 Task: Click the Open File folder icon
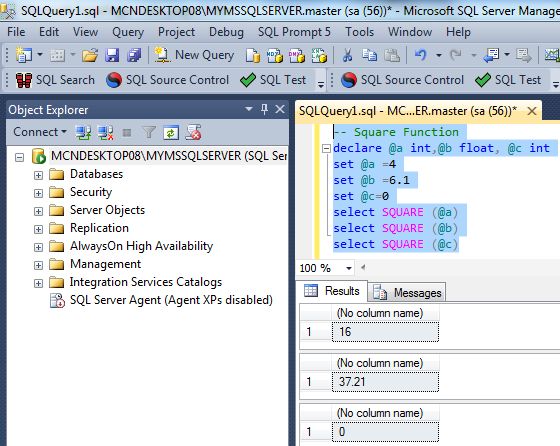coord(90,55)
